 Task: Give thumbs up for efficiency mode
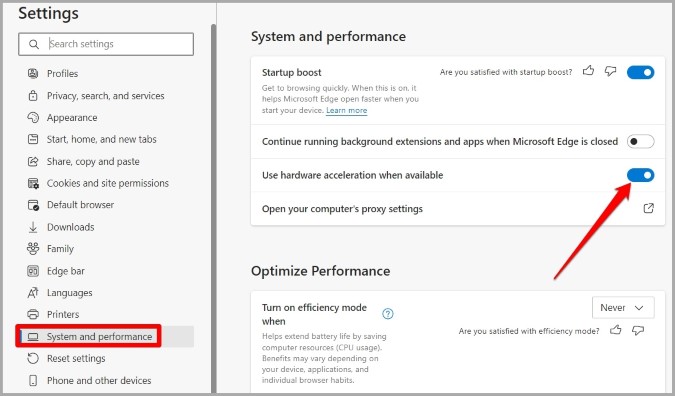click(x=616, y=330)
